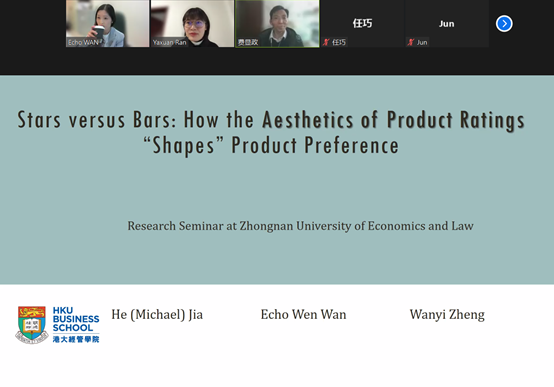554x387 pixels.
Task: Select the green-highlighted active speaker video
Action: point(277,23)
